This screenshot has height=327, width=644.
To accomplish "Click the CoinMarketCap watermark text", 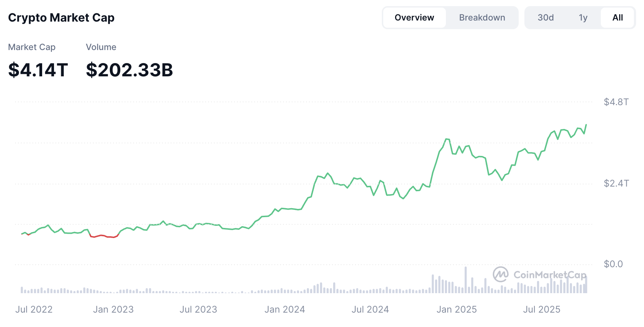I will tap(550, 275).
